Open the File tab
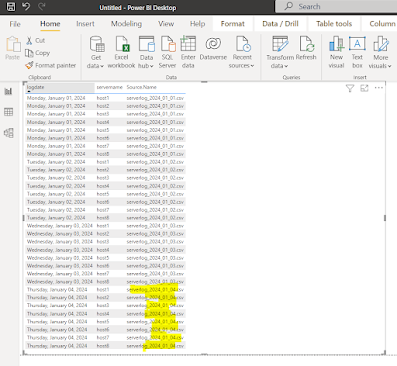 pyautogui.click(x=15, y=24)
